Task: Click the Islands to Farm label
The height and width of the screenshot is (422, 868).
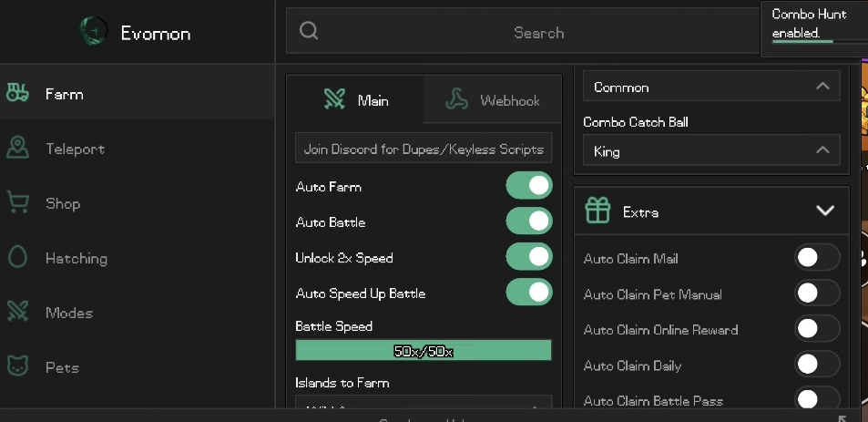Action: (x=342, y=382)
